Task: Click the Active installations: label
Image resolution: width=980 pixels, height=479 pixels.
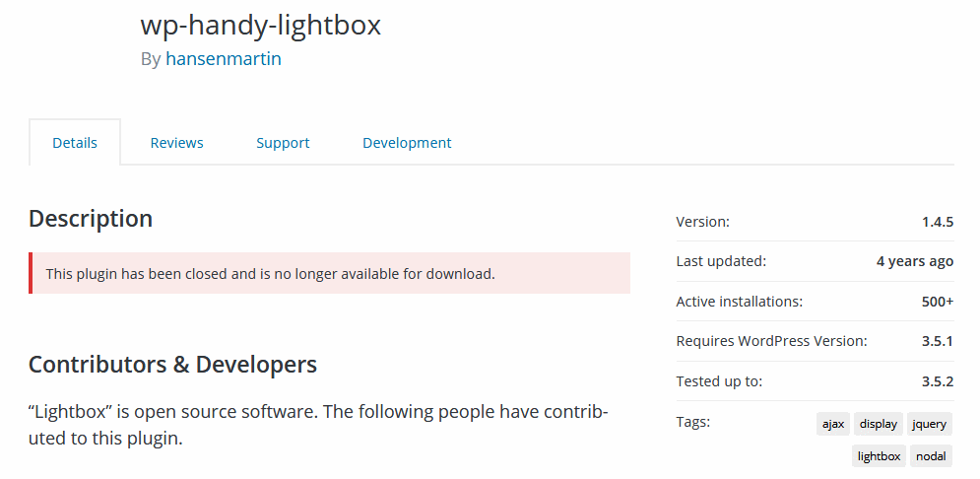Action: point(740,302)
